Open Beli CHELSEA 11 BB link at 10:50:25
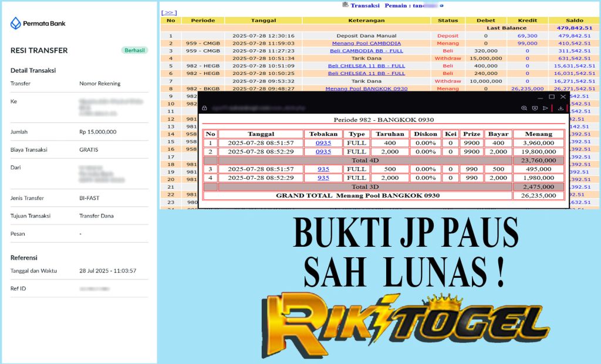 [x=366, y=74]
